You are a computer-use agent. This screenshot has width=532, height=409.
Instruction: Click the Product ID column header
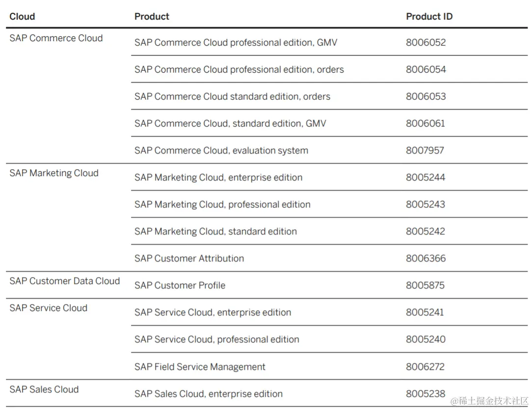point(429,16)
